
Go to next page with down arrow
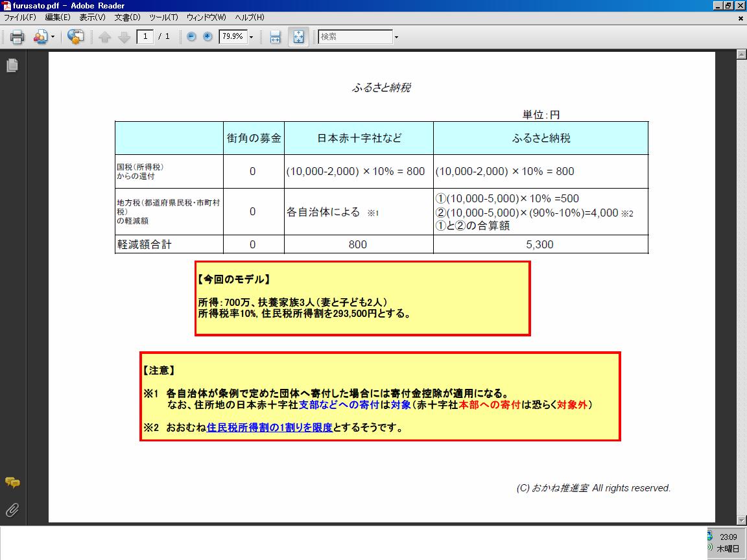click(124, 37)
